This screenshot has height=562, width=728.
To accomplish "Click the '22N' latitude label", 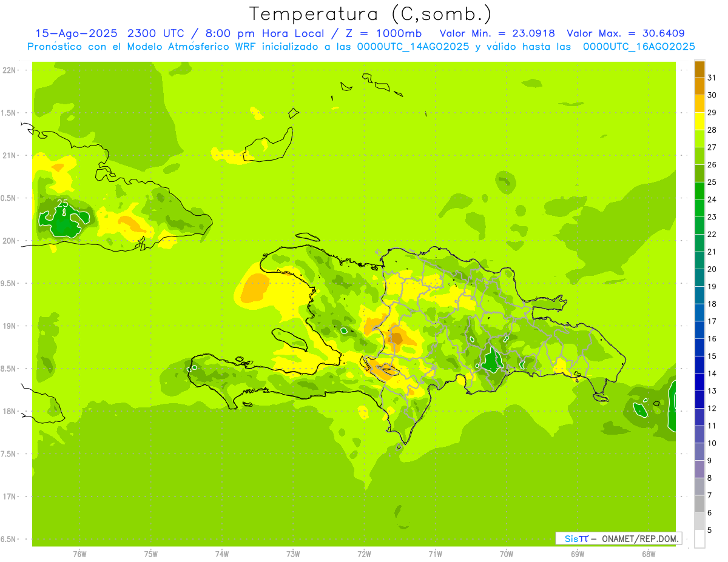I will [x=9, y=70].
